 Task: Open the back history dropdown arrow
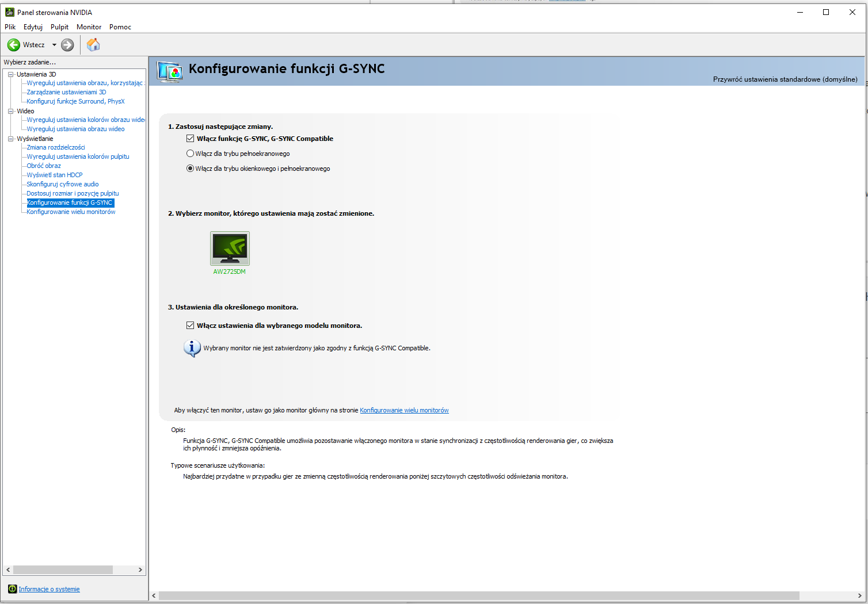[x=55, y=45]
